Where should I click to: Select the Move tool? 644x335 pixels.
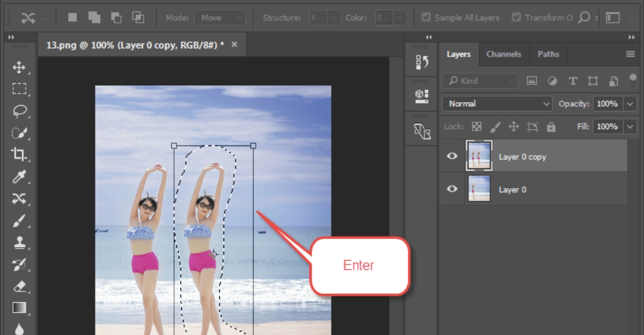[x=19, y=67]
